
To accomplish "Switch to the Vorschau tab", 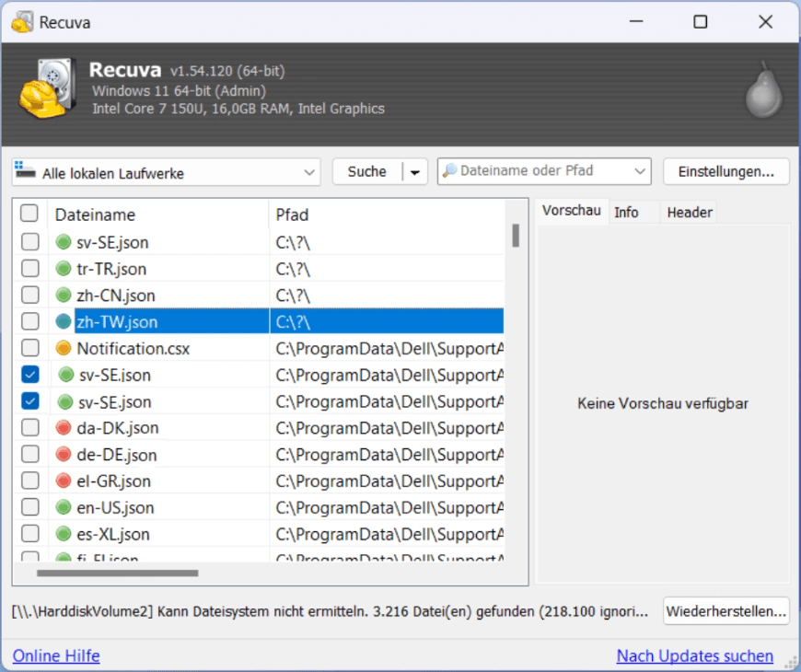I will (x=572, y=211).
